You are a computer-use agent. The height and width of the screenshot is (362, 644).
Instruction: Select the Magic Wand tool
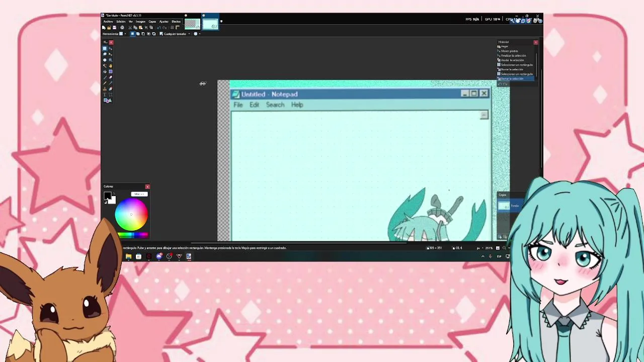point(105,66)
